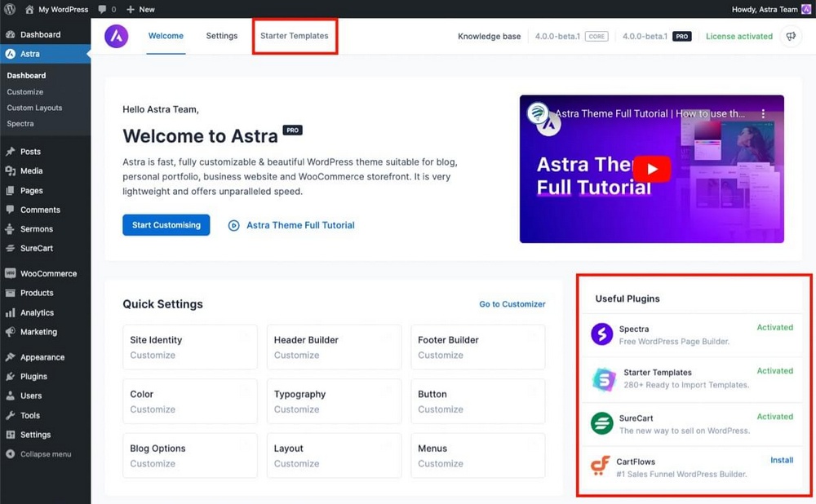Install the CartFlows plugin
816x504 pixels.
[782, 460]
